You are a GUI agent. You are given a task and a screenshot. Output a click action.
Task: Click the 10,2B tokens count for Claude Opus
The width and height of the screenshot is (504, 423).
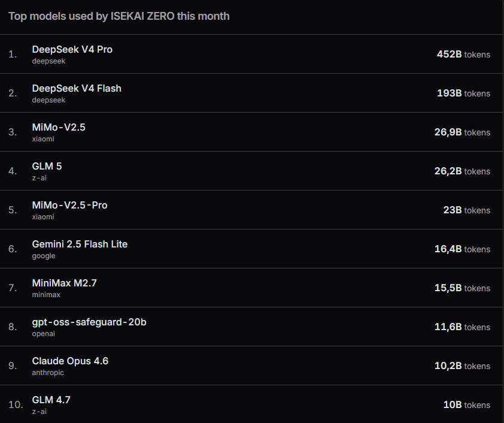coord(462,365)
